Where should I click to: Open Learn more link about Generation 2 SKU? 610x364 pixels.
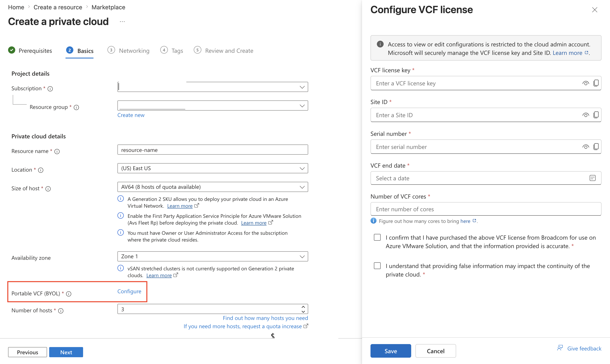[x=180, y=206]
